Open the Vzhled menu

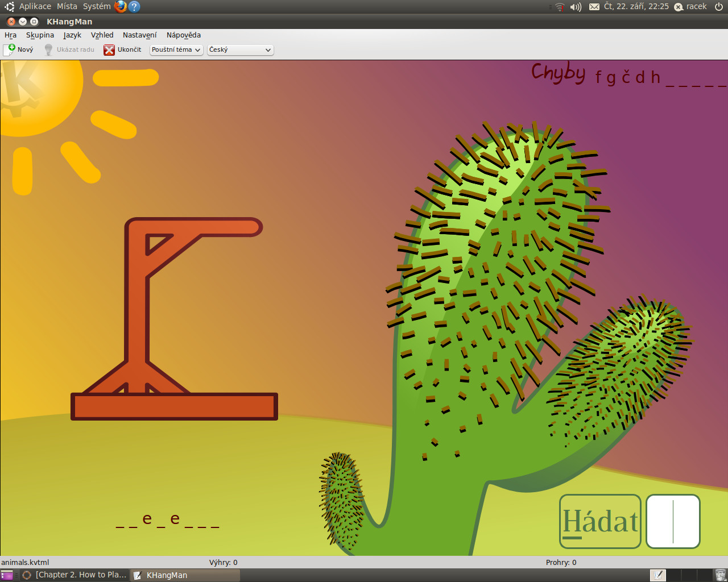102,35
